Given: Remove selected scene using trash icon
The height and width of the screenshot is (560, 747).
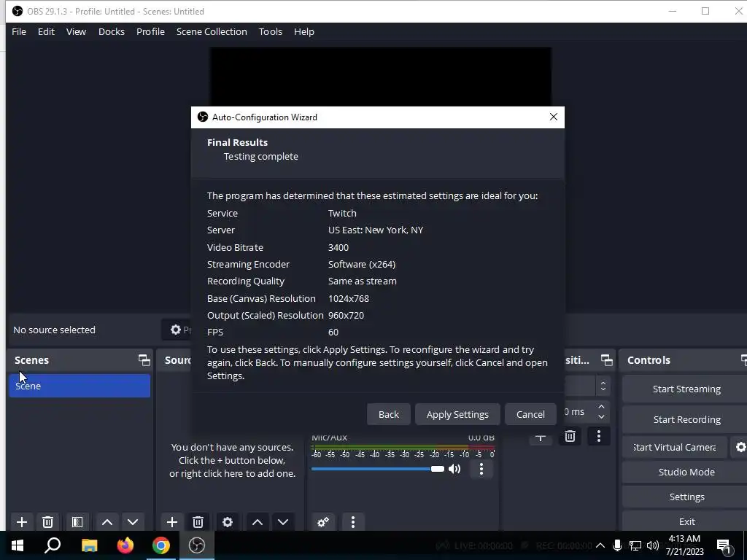Looking at the screenshot, I should pyautogui.click(x=47, y=522).
